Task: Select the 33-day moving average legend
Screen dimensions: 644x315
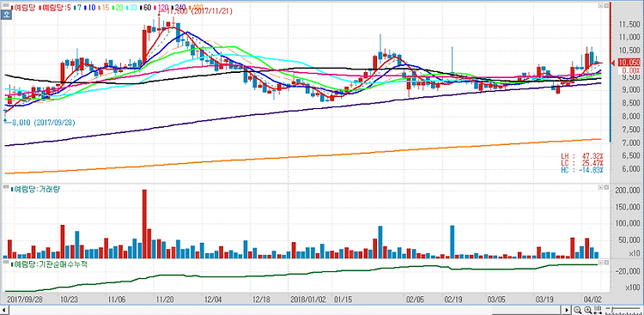Action: [131, 7]
